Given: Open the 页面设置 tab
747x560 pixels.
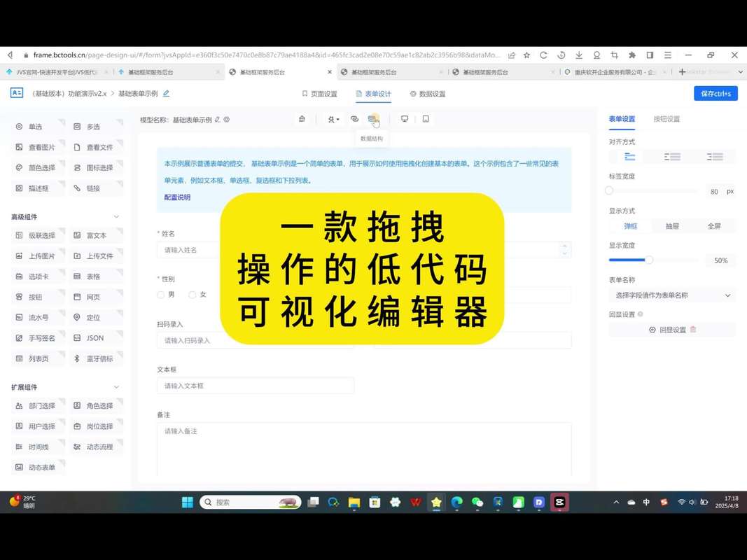Looking at the screenshot, I should pos(319,94).
